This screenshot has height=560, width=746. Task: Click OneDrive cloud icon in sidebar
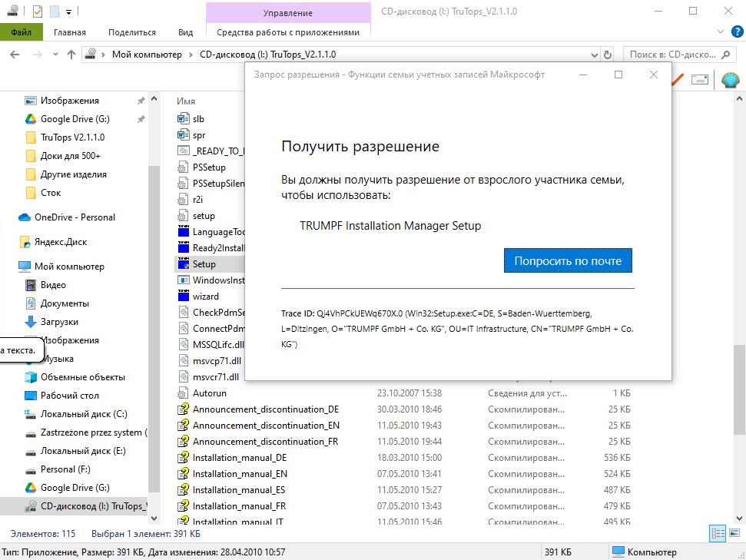pyautogui.click(x=25, y=217)
